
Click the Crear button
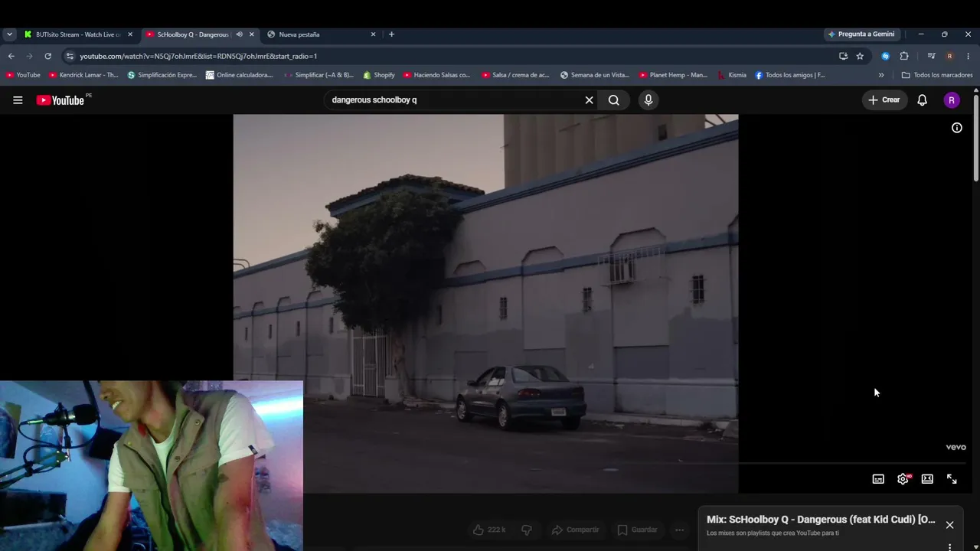884,100
